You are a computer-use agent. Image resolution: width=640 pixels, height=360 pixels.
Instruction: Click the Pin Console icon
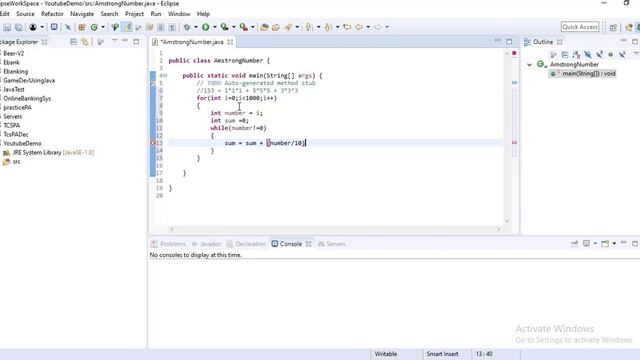574,244
